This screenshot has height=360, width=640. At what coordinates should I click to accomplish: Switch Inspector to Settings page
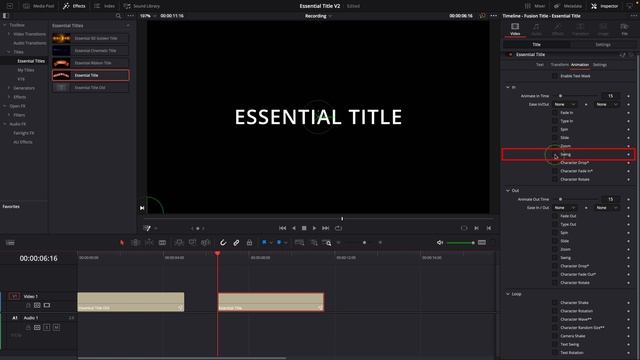pos(602,44)
